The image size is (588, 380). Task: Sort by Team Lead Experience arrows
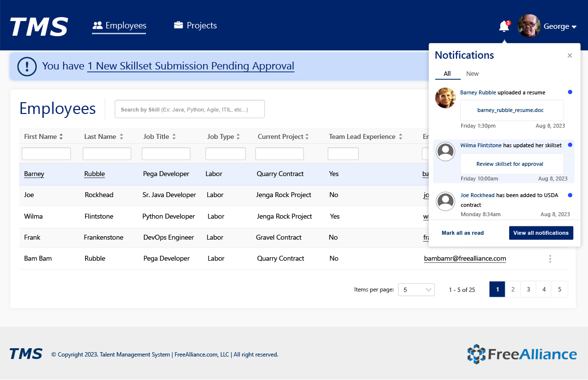400,137
